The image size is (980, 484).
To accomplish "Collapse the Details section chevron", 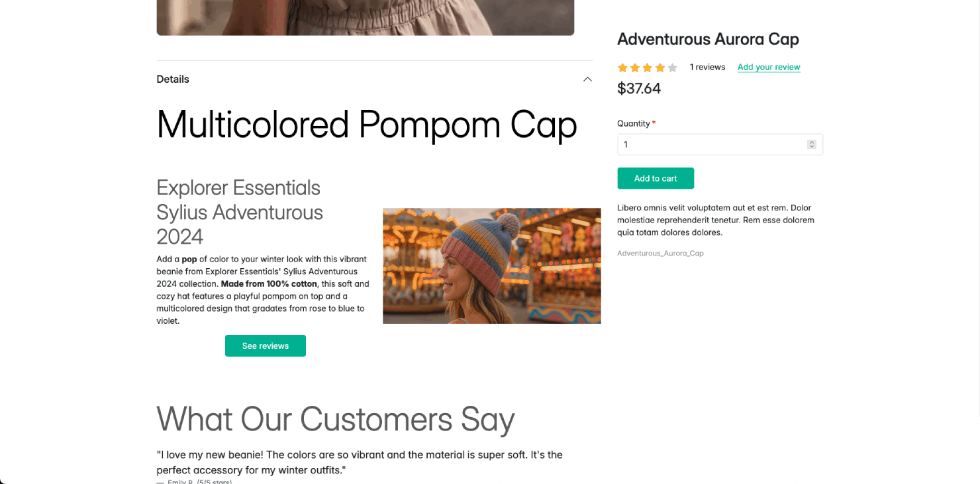I will pos(587,79).
